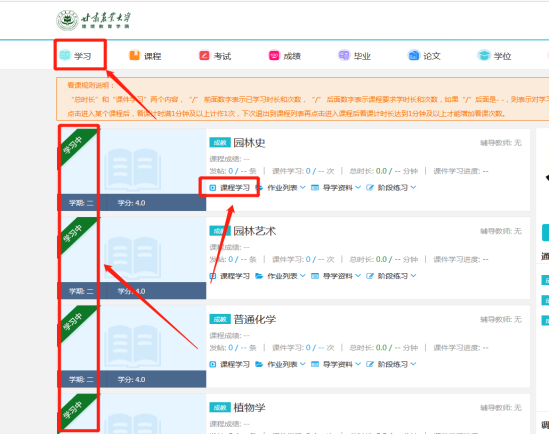Viewport: 550px width, 434px height.
Task: Open 课程学习 link text for 普通化学
Action: point(235,364)
